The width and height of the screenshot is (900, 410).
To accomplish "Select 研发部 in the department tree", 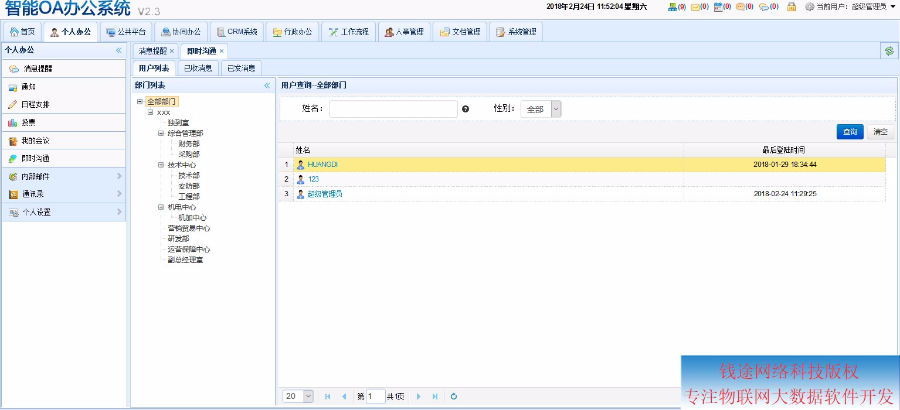I will coord(179,238).
